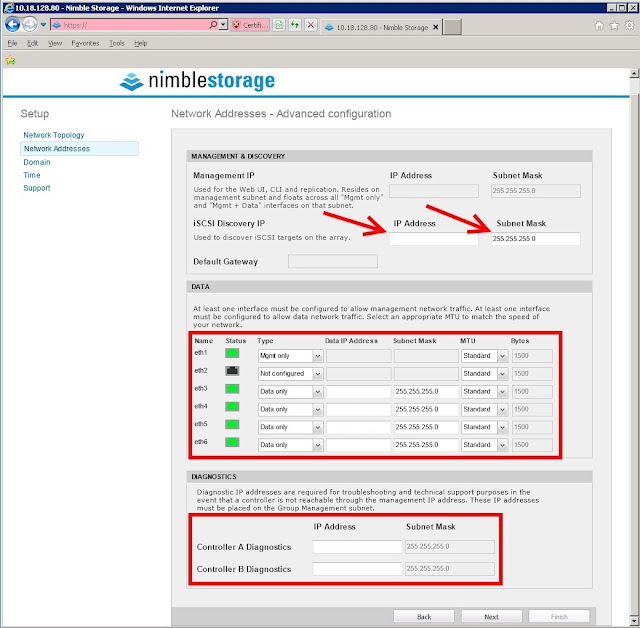640x628 pixels.
Task: Open eth1 MTU Standard dropdown
Action: click(x=484, y=356)
